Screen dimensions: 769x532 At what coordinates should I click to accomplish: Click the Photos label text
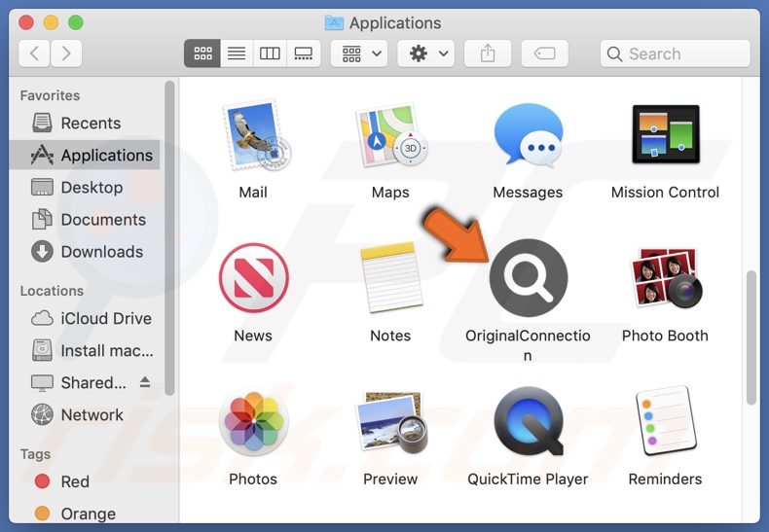point(253,479)
